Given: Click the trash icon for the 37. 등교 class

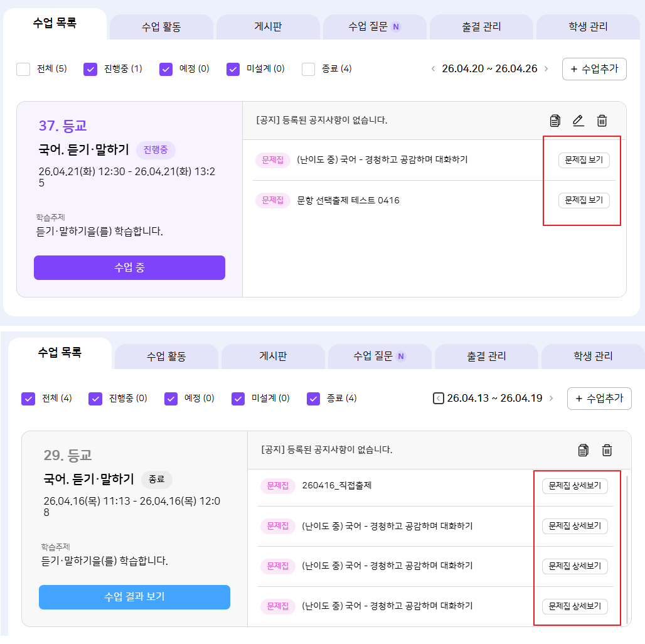Looking at the screenshot, I should (x=602, y=121).
